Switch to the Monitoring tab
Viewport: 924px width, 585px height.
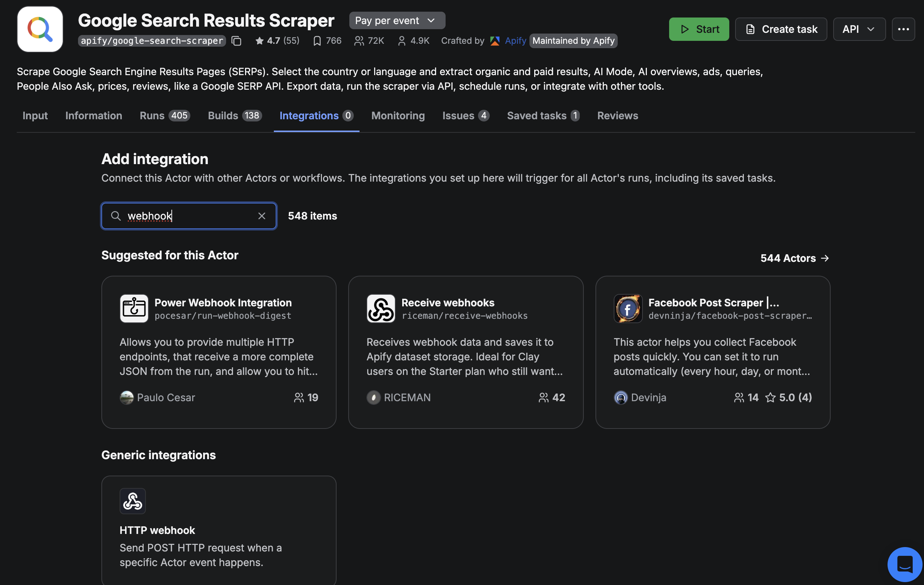397,116
